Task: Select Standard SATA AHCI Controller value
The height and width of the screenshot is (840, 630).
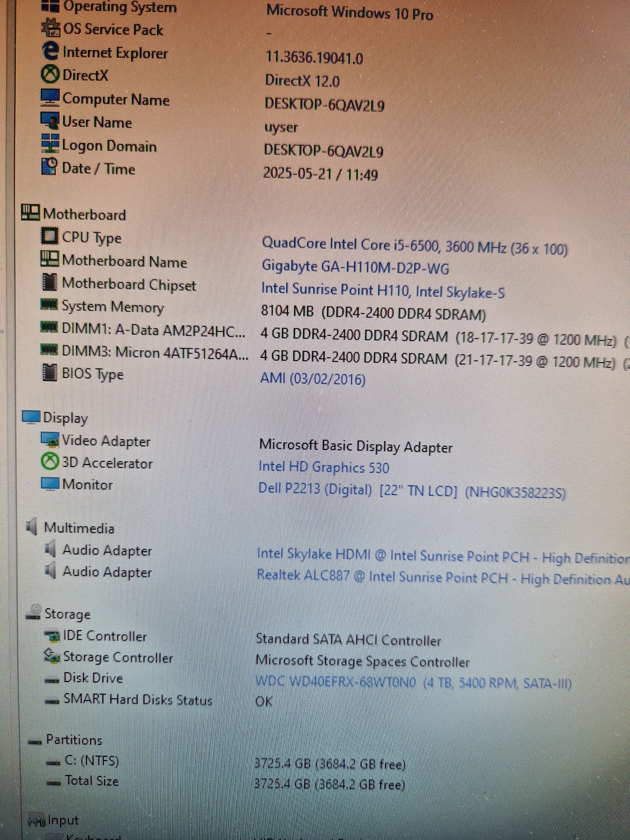Action: pyautogui.click(x=349, y=640)
